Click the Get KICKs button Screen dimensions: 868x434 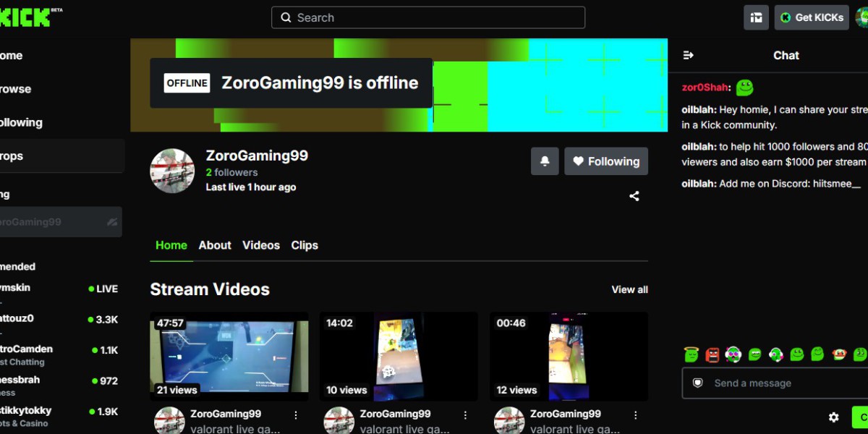point(812,17)
